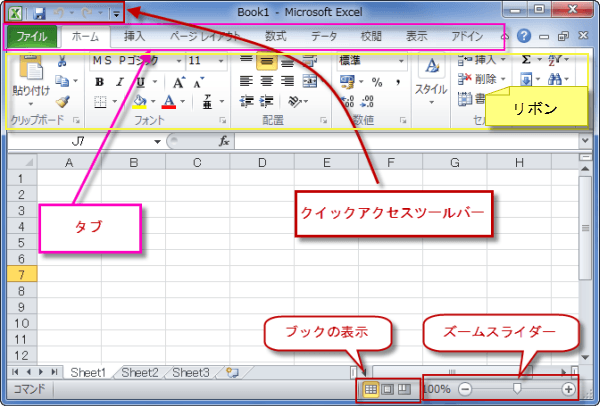This screenshot has width=600, height=406.
Task: Insert a new worksheet tab icon
Action: pos(233,372)
